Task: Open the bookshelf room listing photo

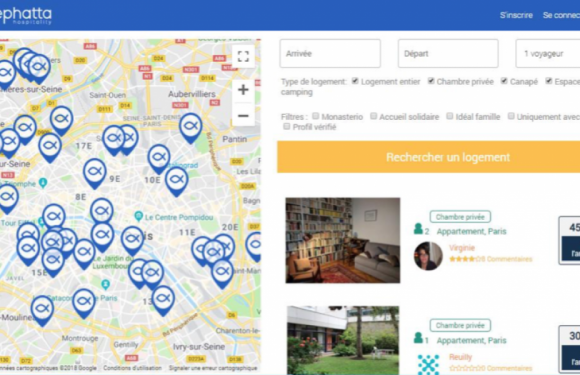Action: (343, 240)
